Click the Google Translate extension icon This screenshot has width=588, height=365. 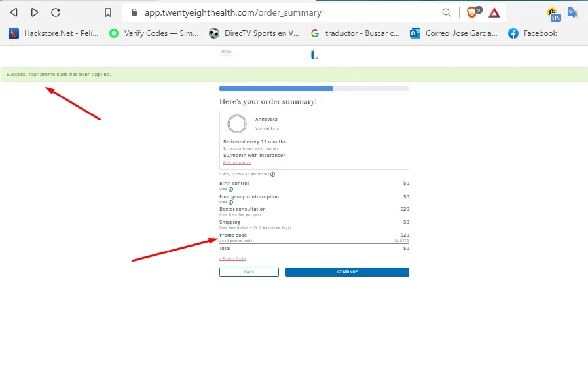(x=573, y=12)
